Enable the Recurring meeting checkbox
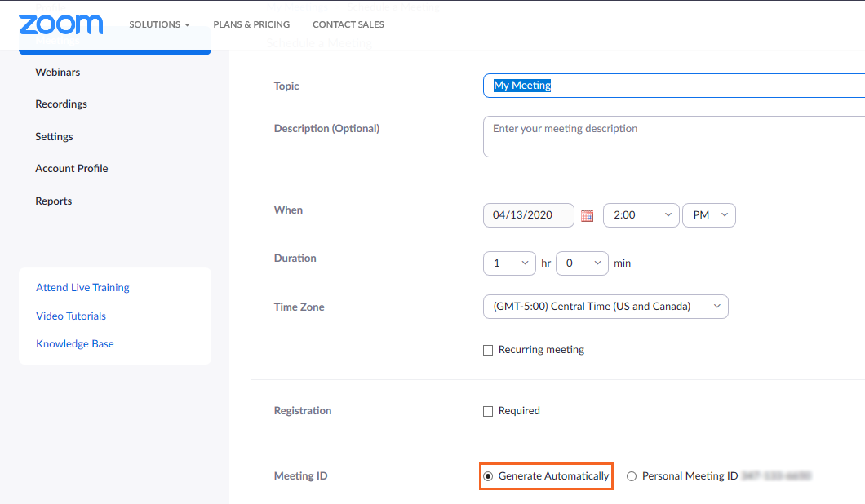The image size is (865, 504). [488, 351]
